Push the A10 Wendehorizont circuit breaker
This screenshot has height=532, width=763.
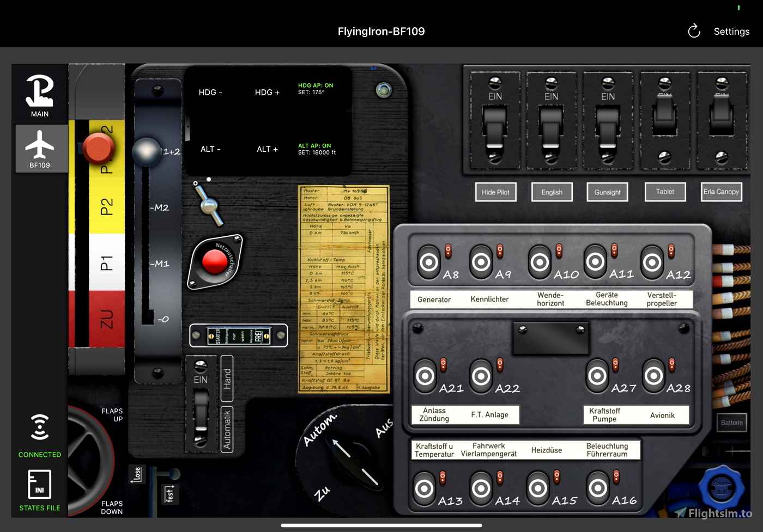point(540,262)
